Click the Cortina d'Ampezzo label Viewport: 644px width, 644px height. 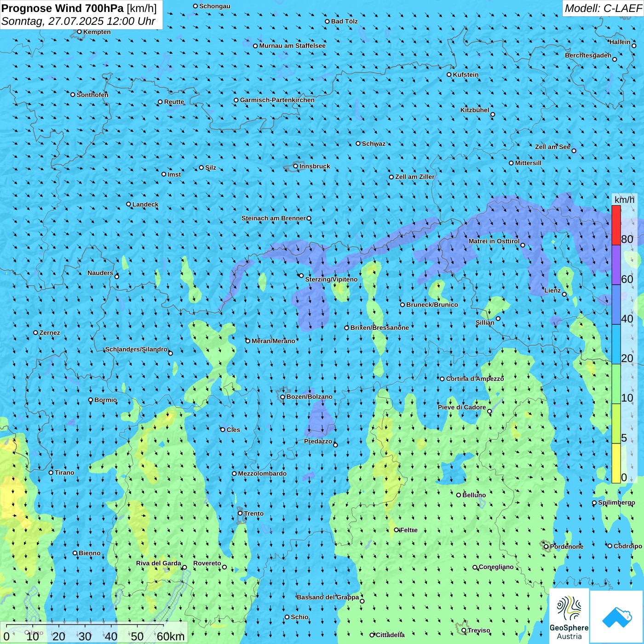click(x=475, y=379)
